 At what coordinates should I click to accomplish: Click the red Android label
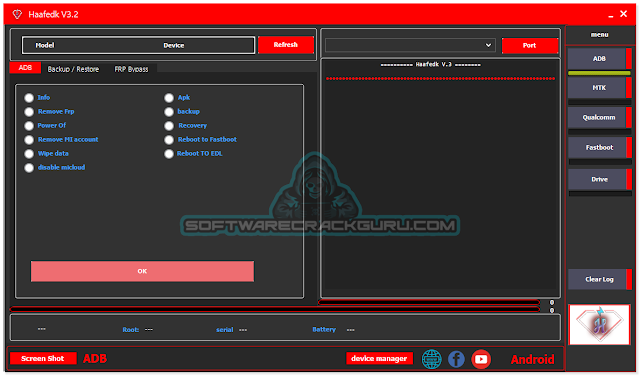[533, 359]
